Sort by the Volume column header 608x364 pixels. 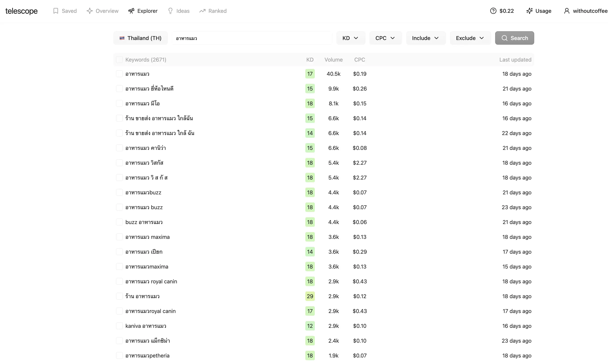(x=333, y=60)
